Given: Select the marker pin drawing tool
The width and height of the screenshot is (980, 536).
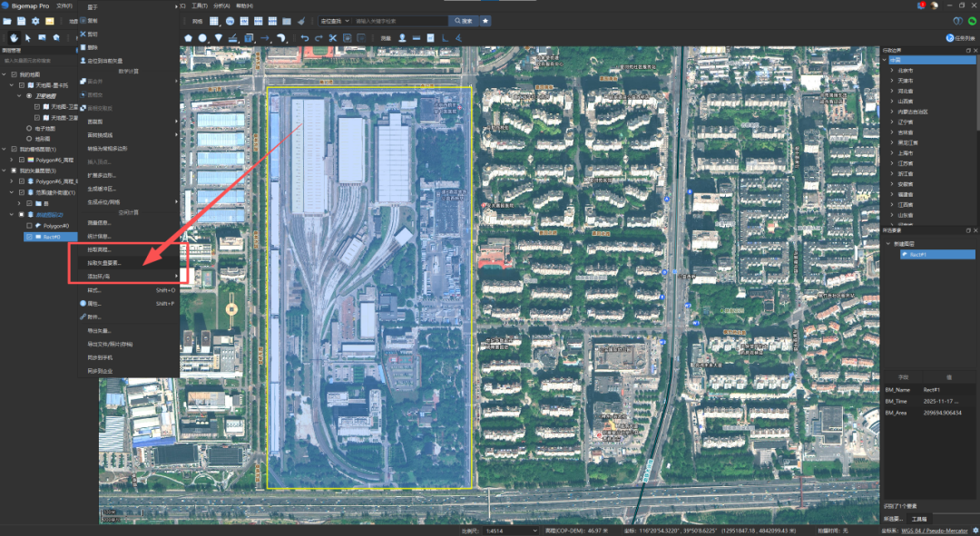Looking at the screenshot, I should tap(218, 38).
